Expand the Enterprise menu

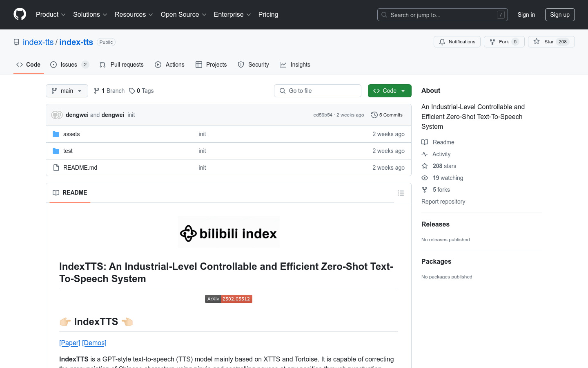pyautogui.click(x=232, y=14)
